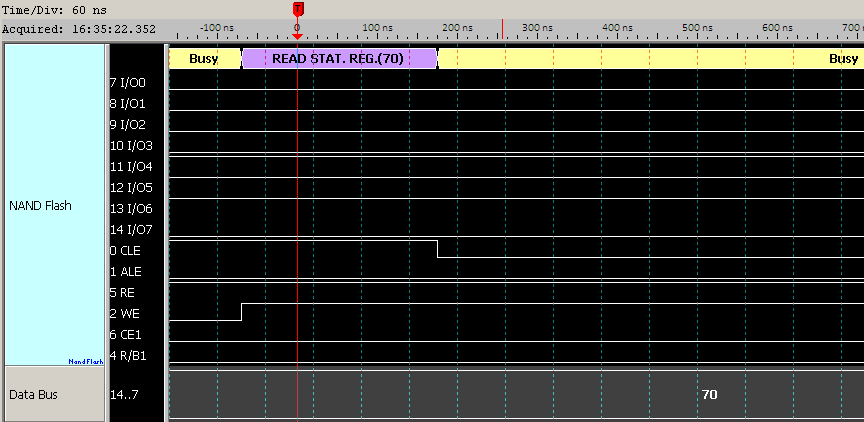Select the 2 WE channel label
This screenshot has height=422, width=864.
125,313
